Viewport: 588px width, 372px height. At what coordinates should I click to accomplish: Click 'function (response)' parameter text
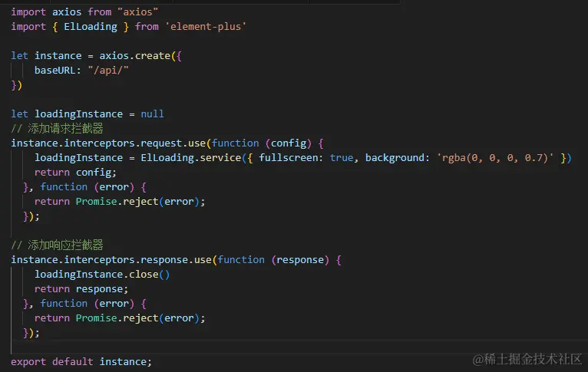[x=273, y=259]
